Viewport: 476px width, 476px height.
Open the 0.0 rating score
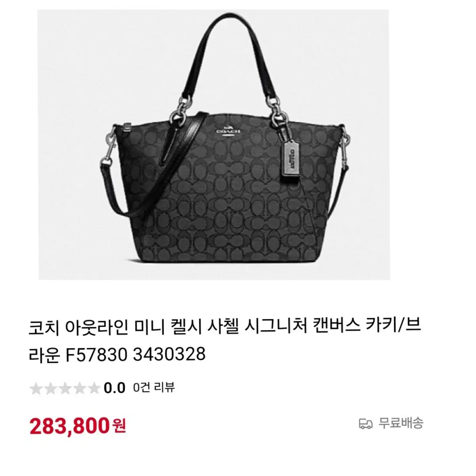pyautogui.click(x=114, y=388)
